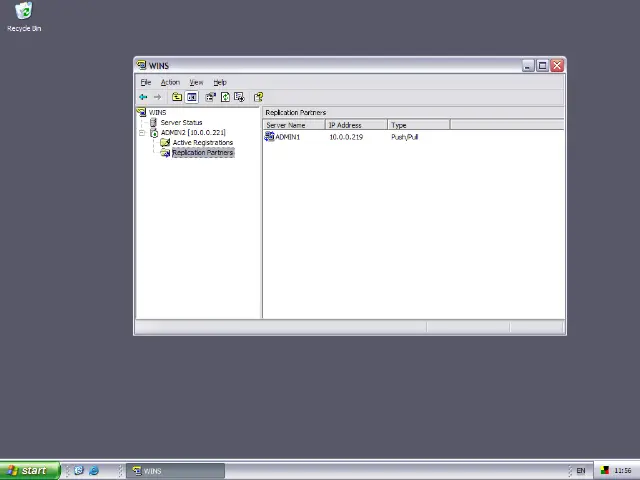
Task: Open Help via yellow question-mark toolbar icon
Action: click(258, 97)
